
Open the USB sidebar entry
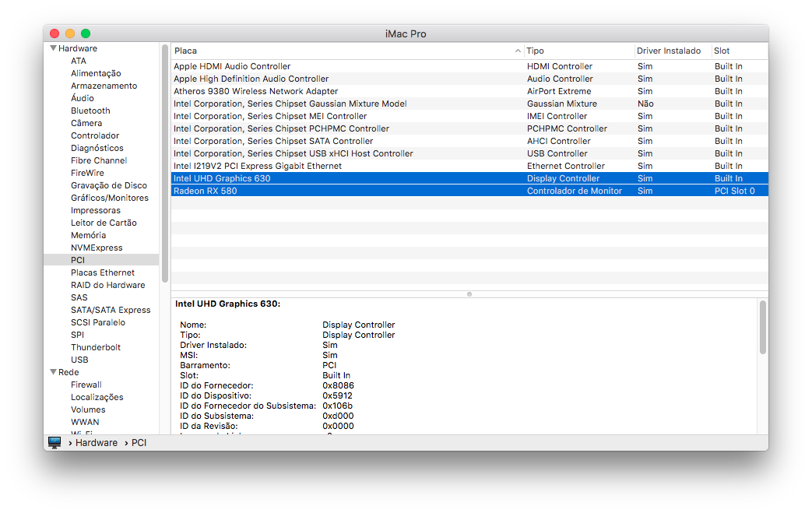[x=79, y=360]
